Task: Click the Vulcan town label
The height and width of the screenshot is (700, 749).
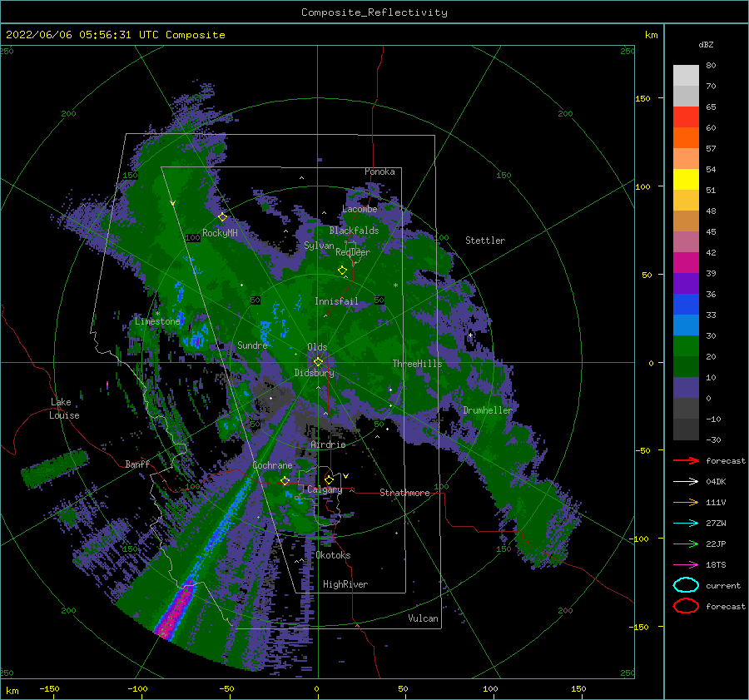Action: tap(423, 618)
